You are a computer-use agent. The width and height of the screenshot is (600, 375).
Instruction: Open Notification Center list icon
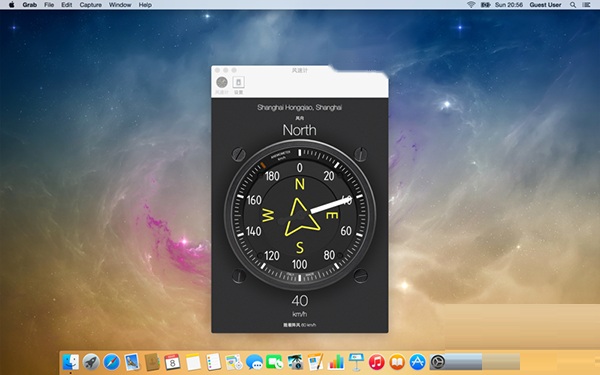pos(586,5)
